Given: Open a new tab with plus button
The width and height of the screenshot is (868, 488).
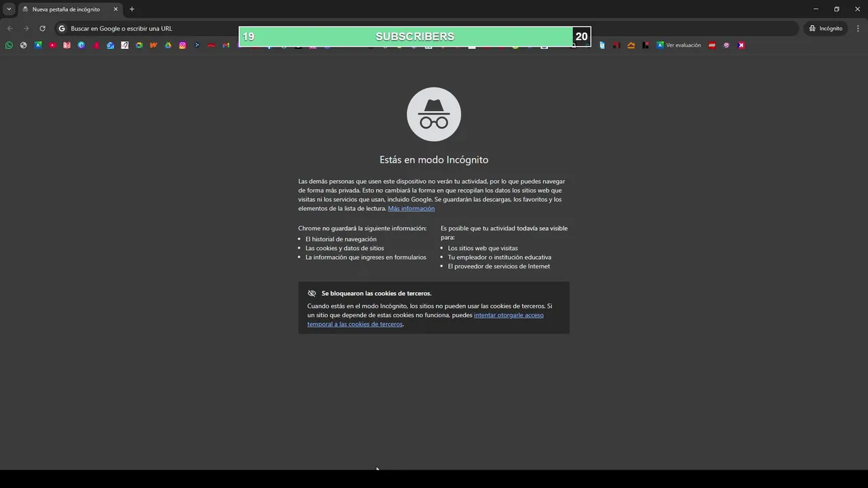Looking at the screenshot, I should pyautogui.click(x=132, y=9).
